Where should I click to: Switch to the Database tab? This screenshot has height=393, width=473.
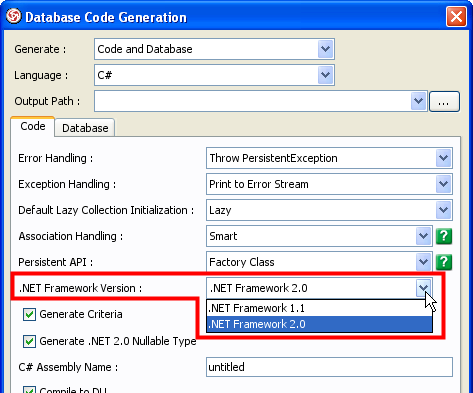85,128
